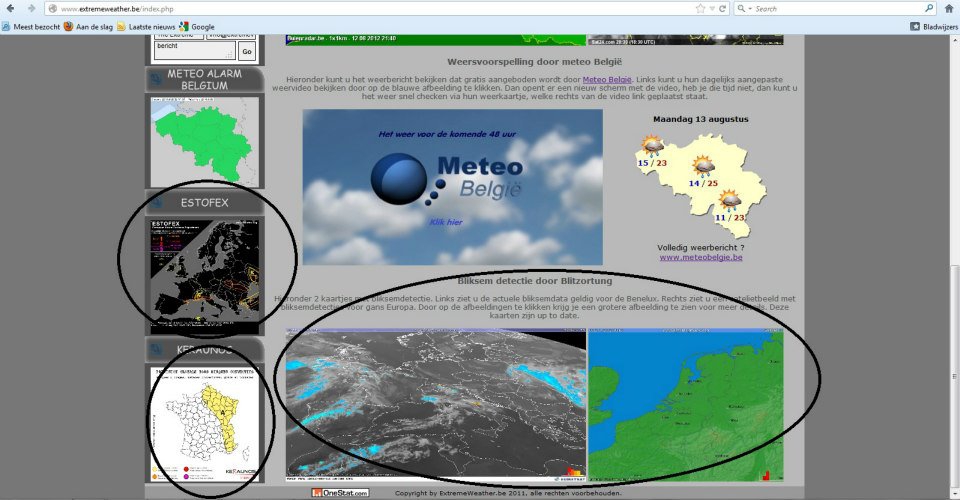Click the 'Bliksem detectie door Blitzortung' heading
The image size is (960, 500).
[x=534, y=281]
